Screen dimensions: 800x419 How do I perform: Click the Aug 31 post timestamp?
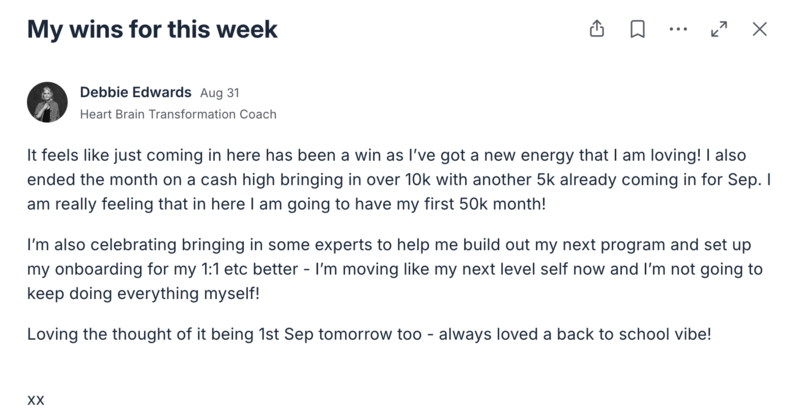(x=219, y=93)
